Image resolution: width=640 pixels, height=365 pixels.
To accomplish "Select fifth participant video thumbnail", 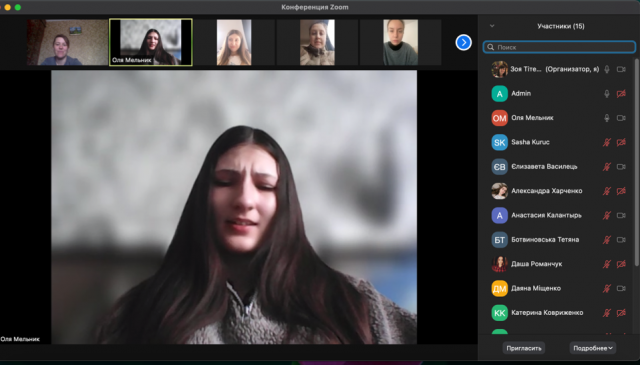I will point(400,42).
